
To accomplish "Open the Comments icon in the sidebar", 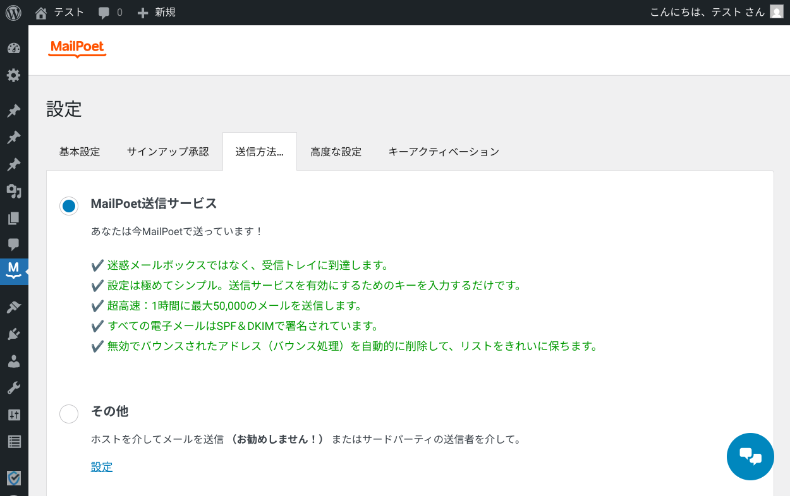I will (14, 244).
